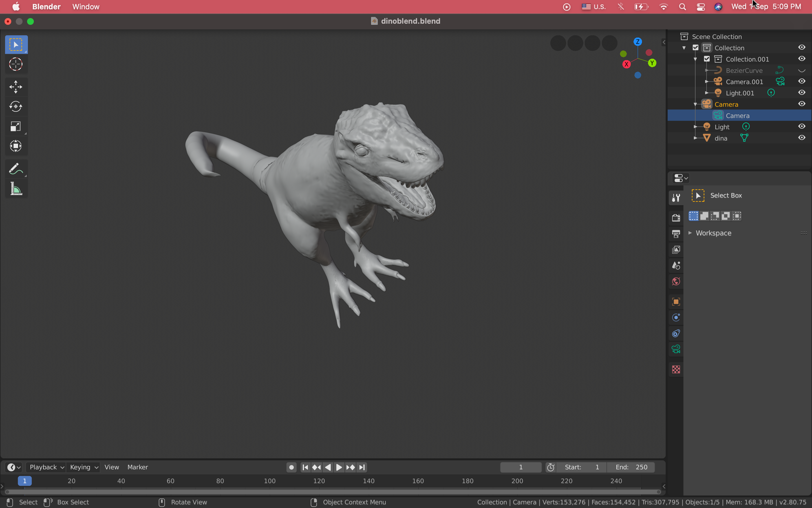This screenshot has height=508, width=812.
Task: Open the Object Constraints properties tab
Action: [676, 333]
